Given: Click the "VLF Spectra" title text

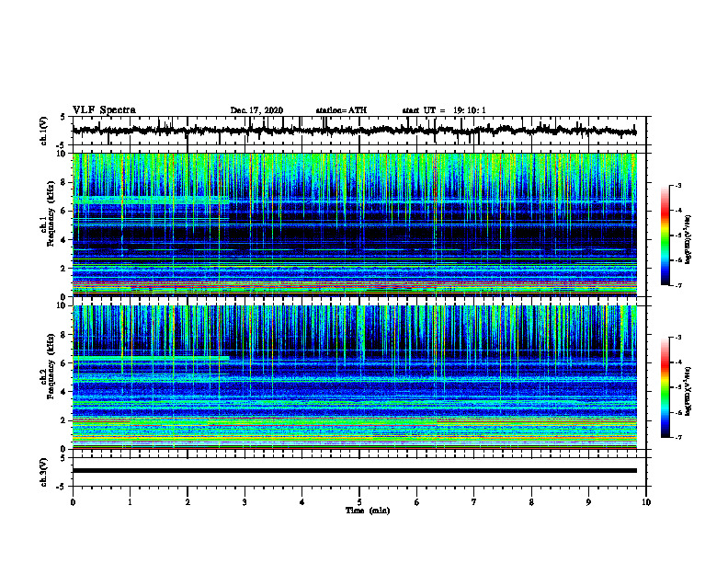Looking at the screenshot, I should coord(104,110).
